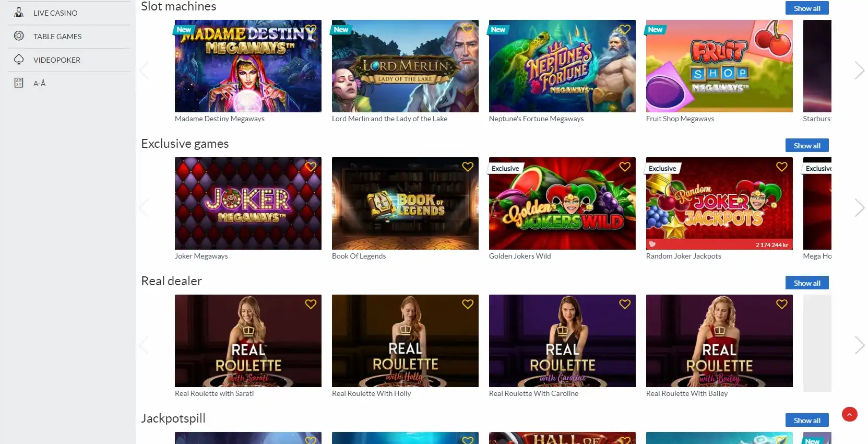This screenshot has width=868, height=444.
Task: Click heart icon on Real Roulette With Bailey
Action: (782, 304)
